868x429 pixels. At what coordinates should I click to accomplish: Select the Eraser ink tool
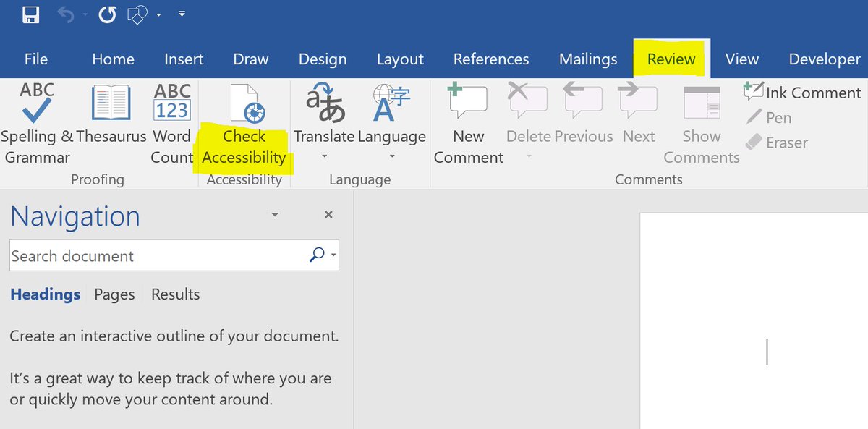[x=777, y=143]
